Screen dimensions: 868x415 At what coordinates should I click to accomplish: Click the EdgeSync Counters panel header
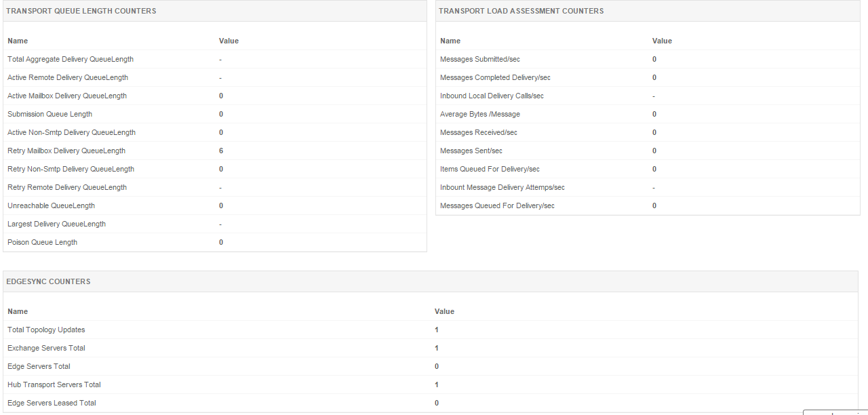[x=48, y=282]
